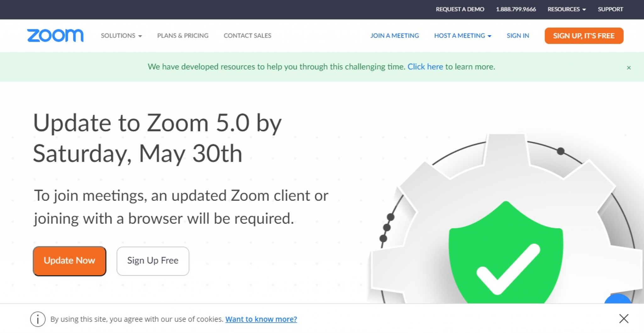Click the Update Now button

(69, 261)
